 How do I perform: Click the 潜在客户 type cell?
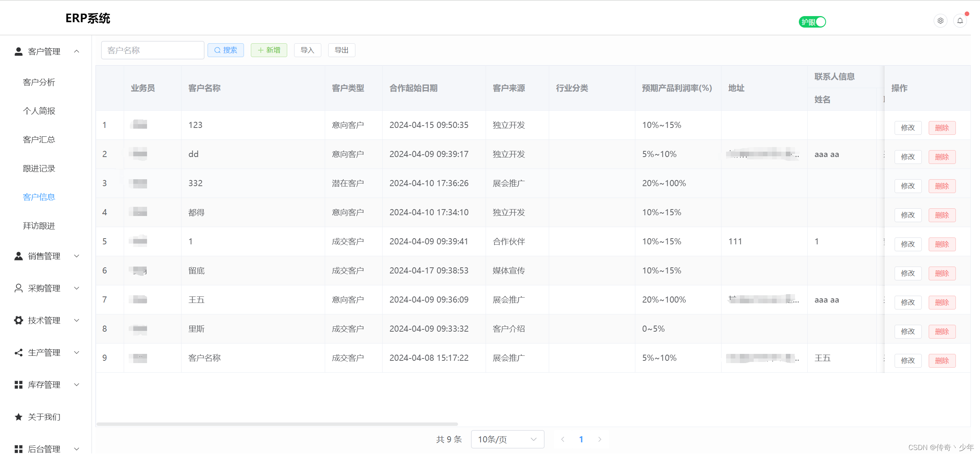[348, 183]
